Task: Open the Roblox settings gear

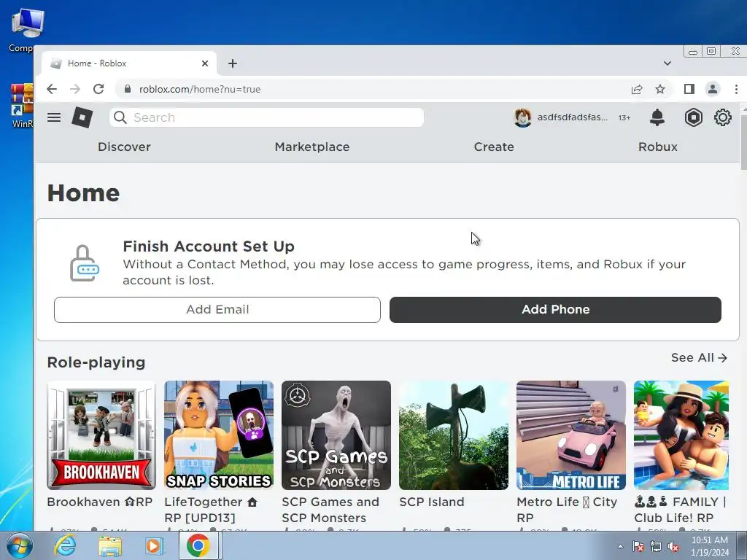Action: pyautogui.click(x=722, y=117)
